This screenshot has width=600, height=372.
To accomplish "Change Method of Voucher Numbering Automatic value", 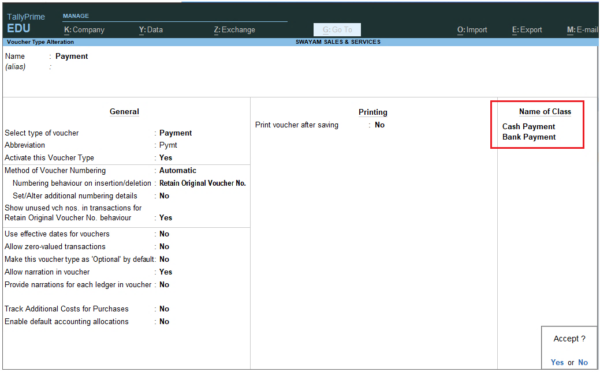I will pyautogui.click(x=178, y=170).
